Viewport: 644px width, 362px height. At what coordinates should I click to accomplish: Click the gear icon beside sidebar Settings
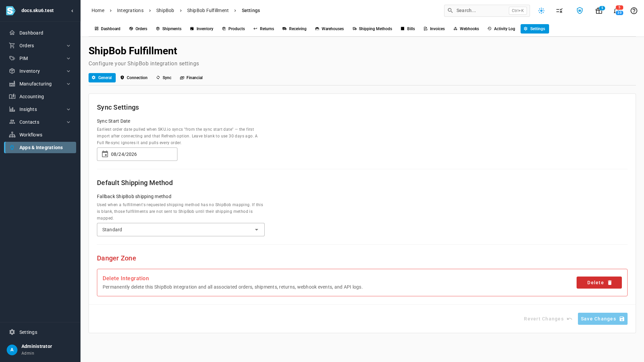[x=12, y=332]
